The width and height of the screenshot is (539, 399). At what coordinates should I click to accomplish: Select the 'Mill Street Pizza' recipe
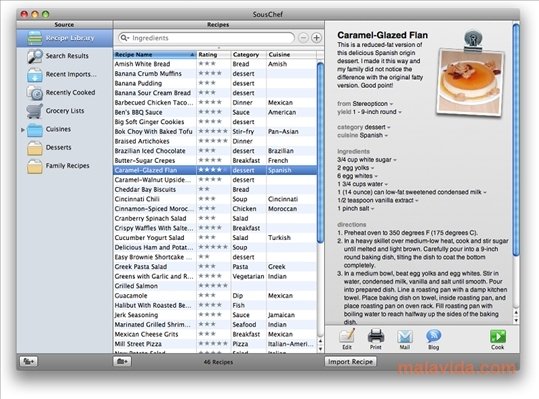[138, 344]
